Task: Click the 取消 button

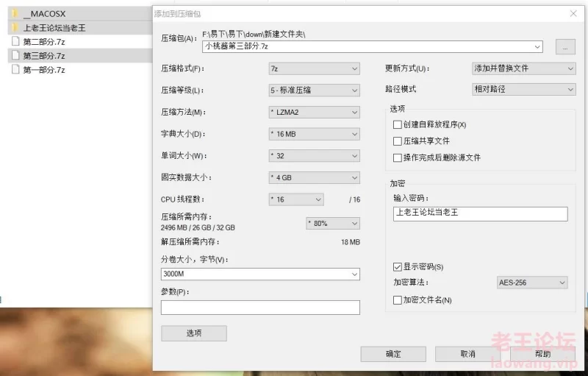Action: 467,354
